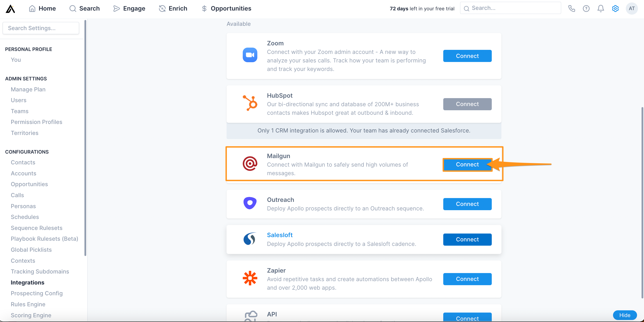Open the phone dialer icon

pos(571,9)
